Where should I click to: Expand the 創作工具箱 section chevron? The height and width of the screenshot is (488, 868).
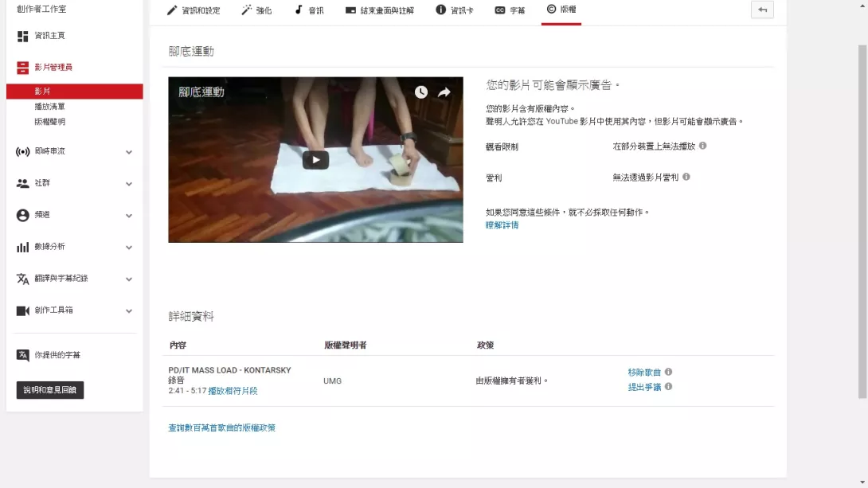[x=128, y=311]
